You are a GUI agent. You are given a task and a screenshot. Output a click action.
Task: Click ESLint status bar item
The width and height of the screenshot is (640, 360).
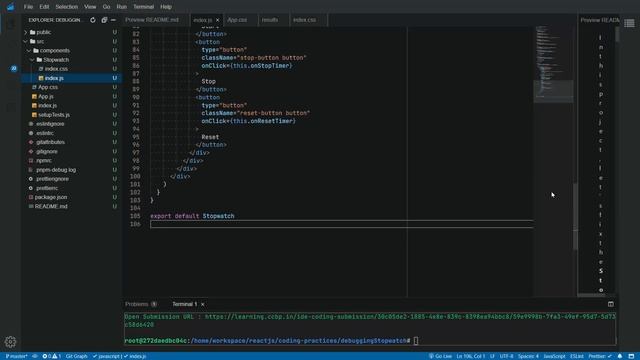[577, 356]
